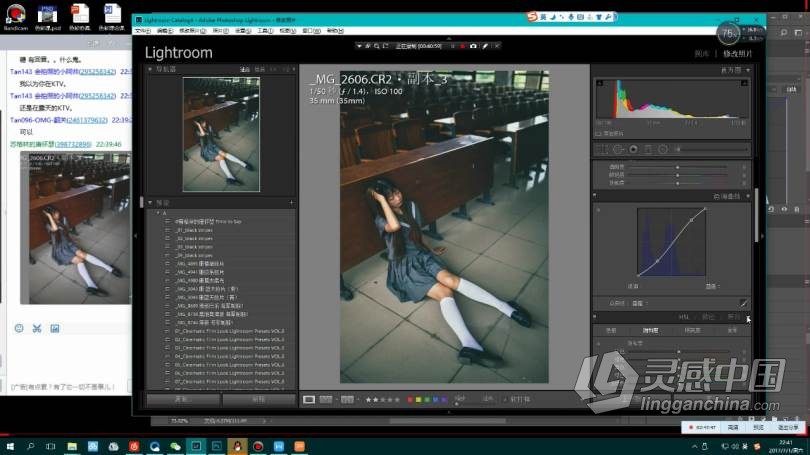The image size is (810, 455).
Task: Open the Bandicam toolbar dropdown arrow
Action: point(359,46)
